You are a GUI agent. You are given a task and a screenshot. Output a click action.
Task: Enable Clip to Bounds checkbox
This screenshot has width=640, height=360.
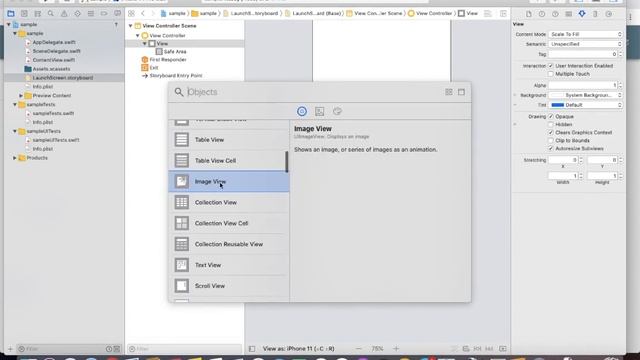point(551,140)
